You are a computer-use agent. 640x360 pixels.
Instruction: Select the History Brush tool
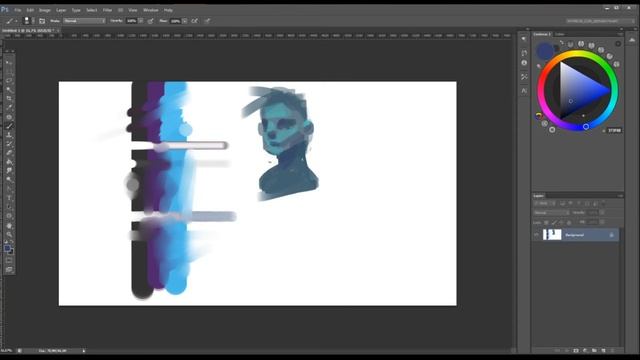[9, 144]
